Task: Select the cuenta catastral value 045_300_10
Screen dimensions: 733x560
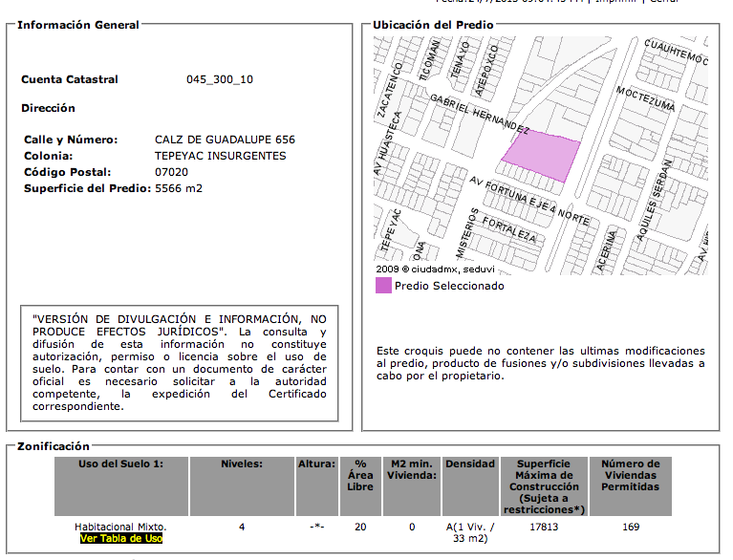Action: pos(220,79)
